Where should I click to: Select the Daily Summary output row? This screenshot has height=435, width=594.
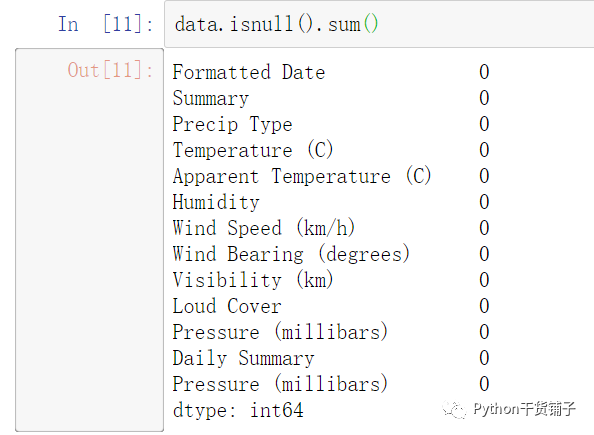tap(331, 358)
